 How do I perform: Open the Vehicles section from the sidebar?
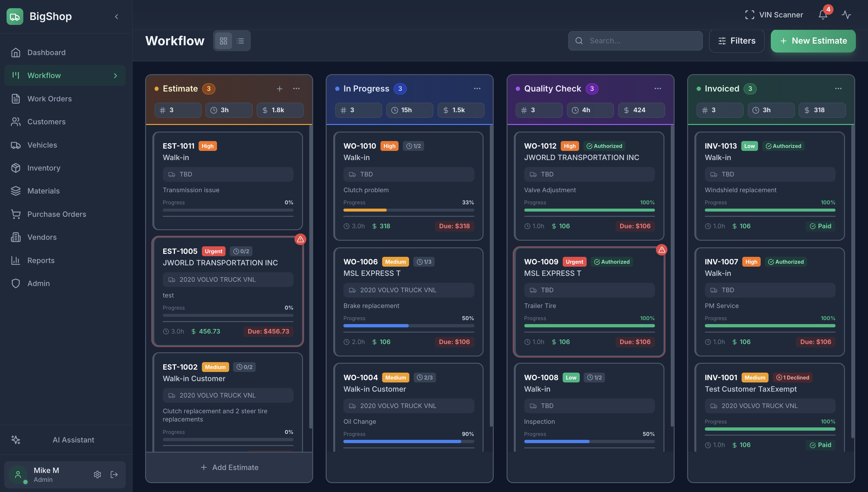pos(42,145)
